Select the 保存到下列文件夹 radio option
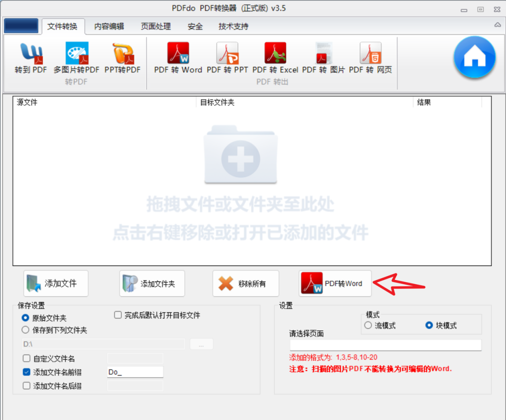Screen dimensions: 506x420 (x=25, y=330)
